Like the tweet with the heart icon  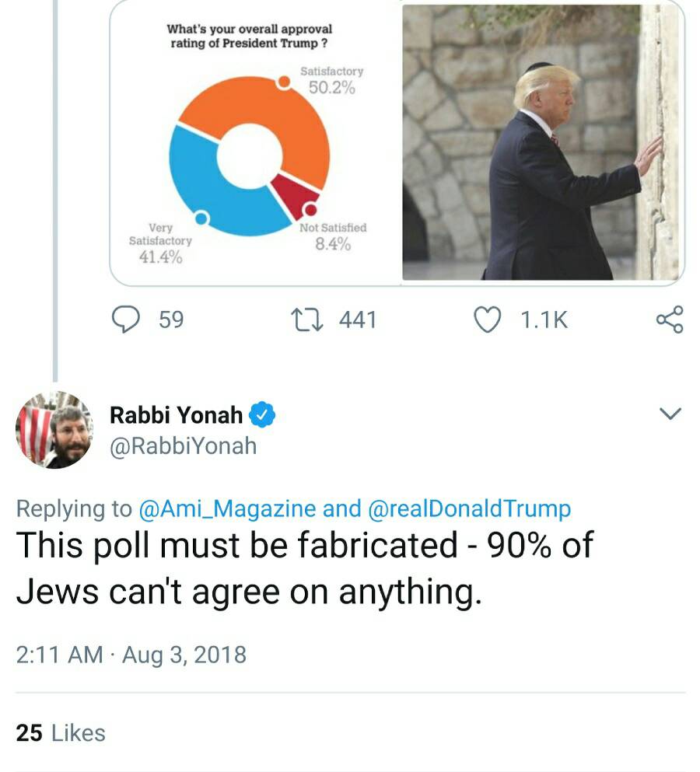click(488, 320)
